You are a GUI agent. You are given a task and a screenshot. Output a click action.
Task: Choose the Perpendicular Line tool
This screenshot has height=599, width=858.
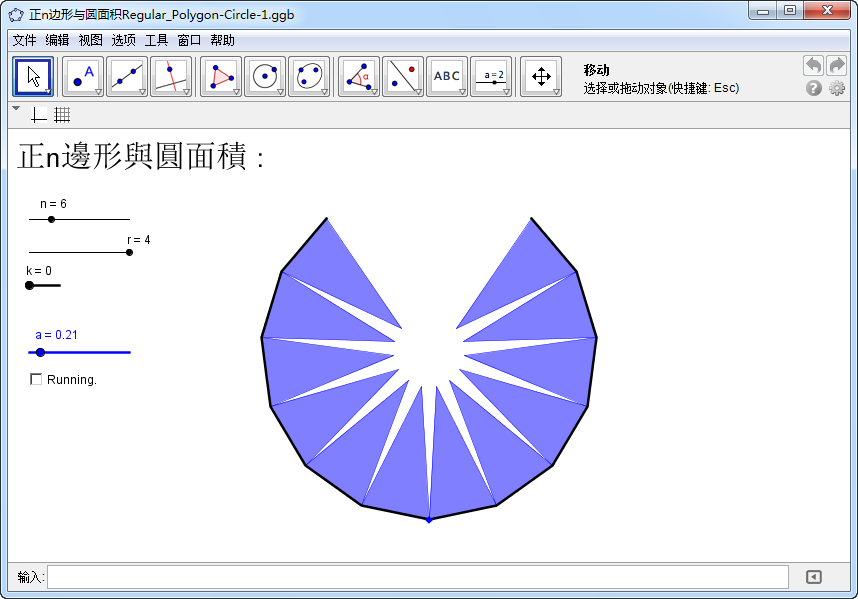coord(171,76)
